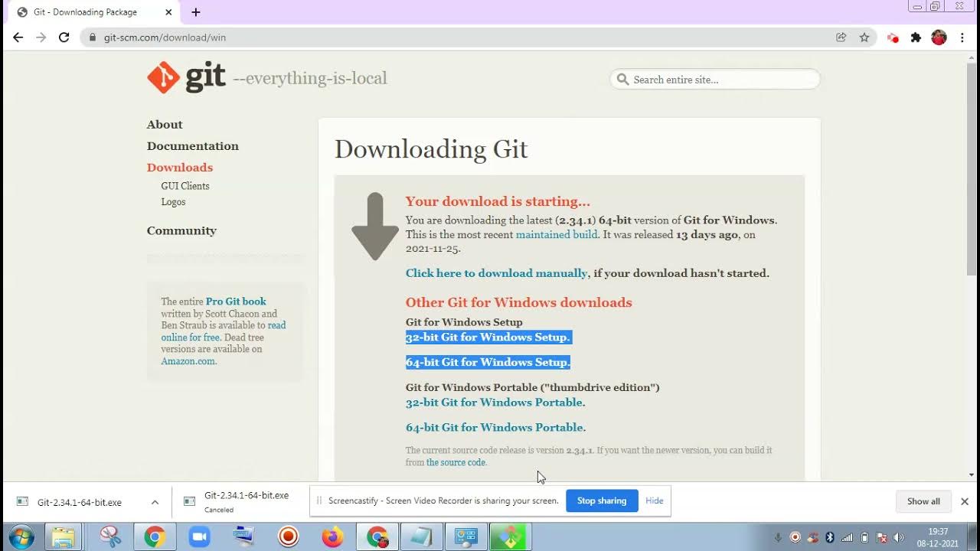Open the red circle recorder app in taskbar
The width and height of the screenshot is (980, 551).
pyautogui.click(x=288, y=537)
